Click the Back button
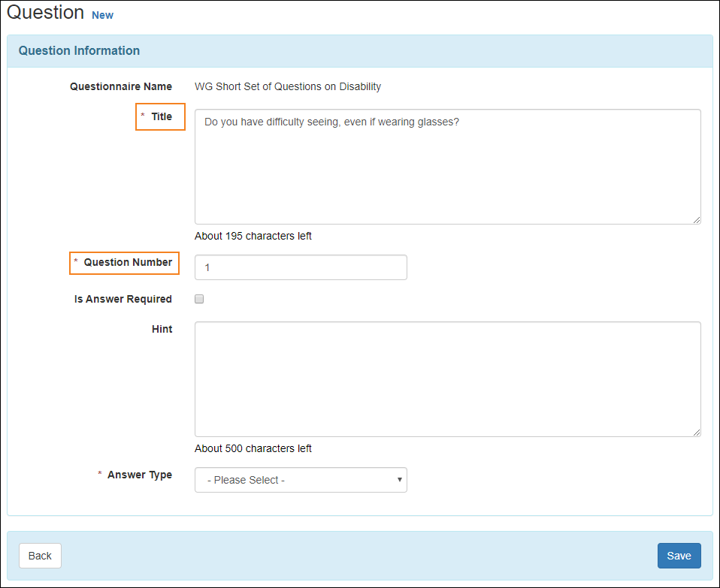This screenshot has width=720, height=588. 40,556
